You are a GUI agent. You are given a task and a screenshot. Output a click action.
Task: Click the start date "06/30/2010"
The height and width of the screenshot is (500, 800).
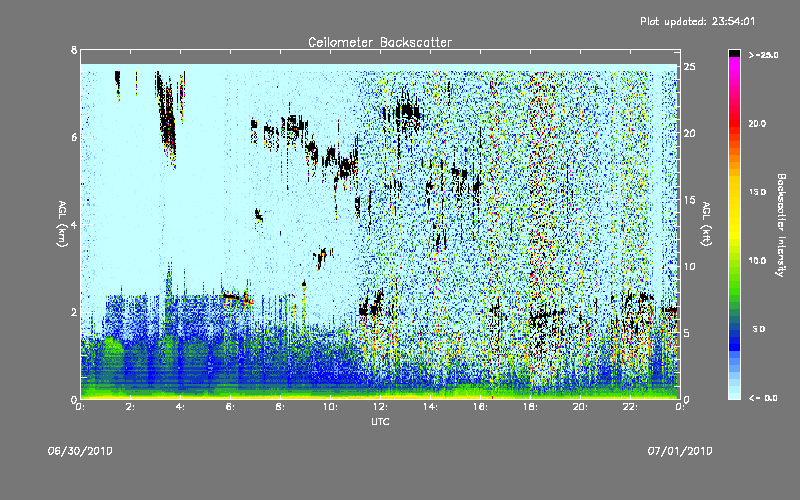80,451
